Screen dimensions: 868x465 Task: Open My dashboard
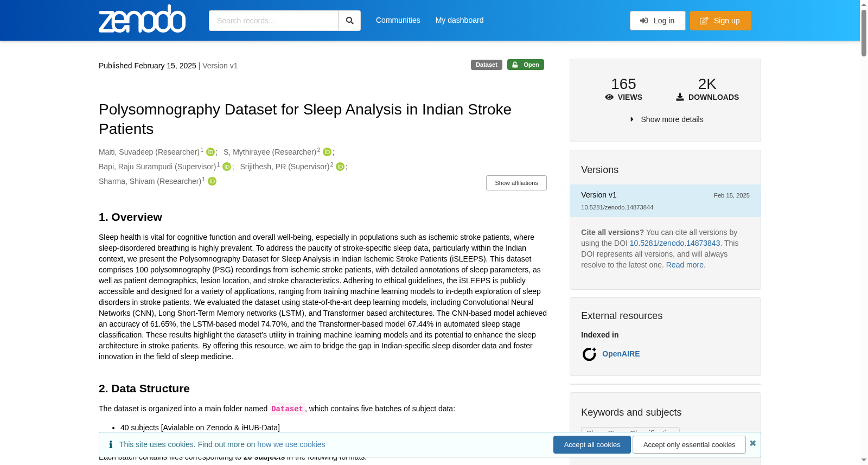click(x=459, y=20)
